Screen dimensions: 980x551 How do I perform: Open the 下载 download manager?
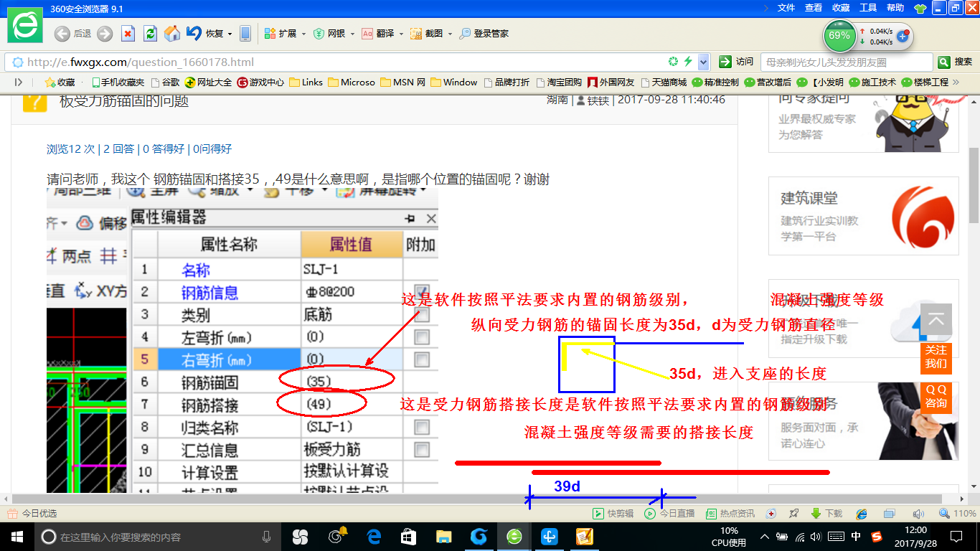click(x=826, y=514)
